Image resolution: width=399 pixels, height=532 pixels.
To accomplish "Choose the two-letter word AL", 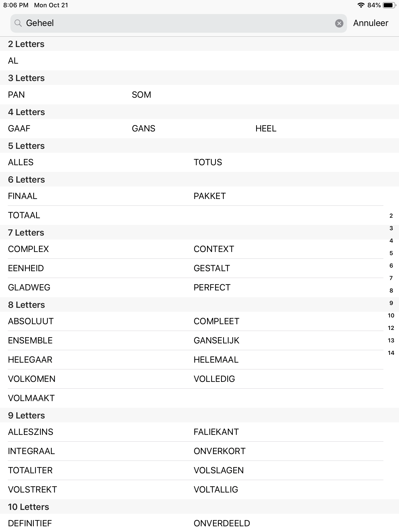I will [x=13, y=61].
